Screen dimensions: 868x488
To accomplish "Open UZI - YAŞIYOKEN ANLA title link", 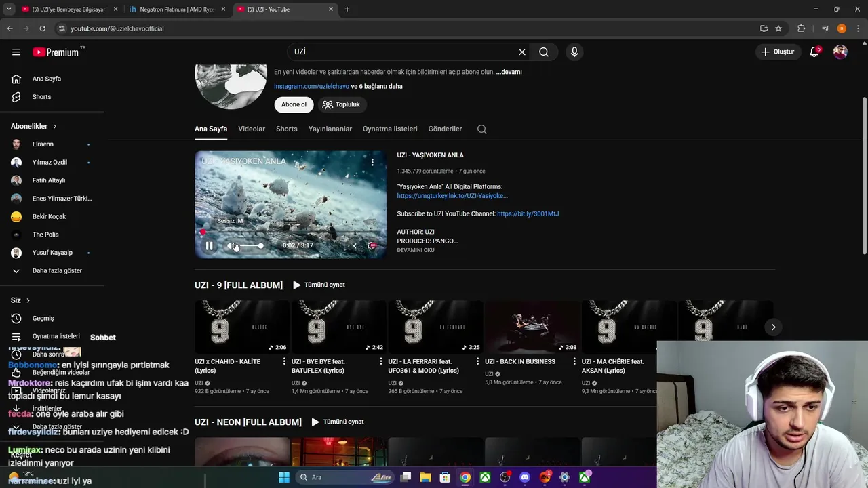I will (x=430, y=155).
